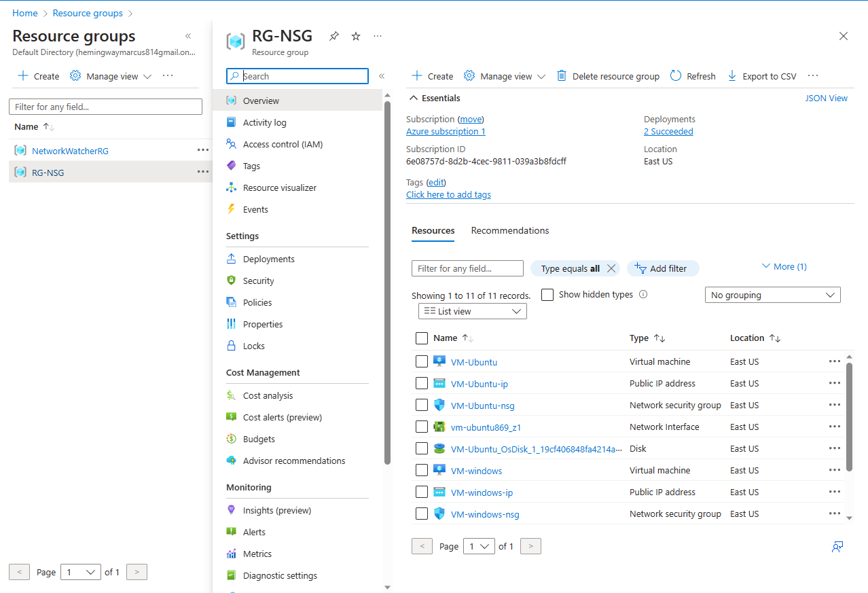Select the Resources tab

[x=433, y=230]
